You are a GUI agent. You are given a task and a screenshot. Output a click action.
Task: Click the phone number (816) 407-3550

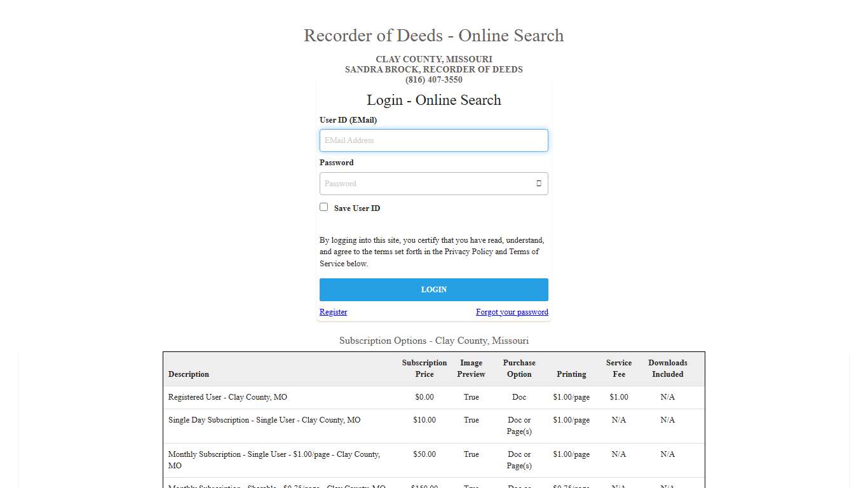point(434,79)
